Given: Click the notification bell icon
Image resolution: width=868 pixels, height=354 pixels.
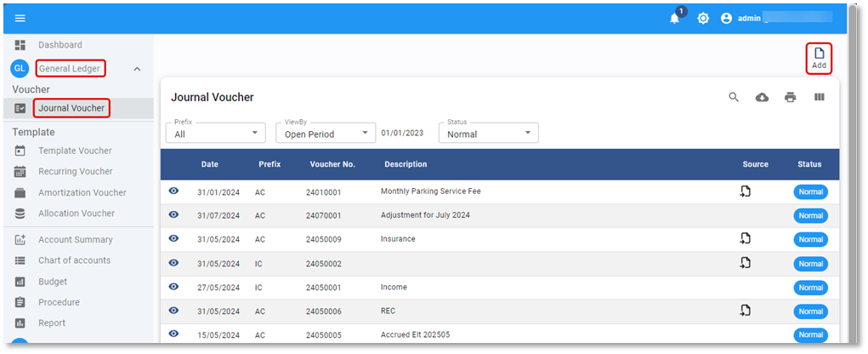Looking at the screenshot, I should [x=675, y=18].
